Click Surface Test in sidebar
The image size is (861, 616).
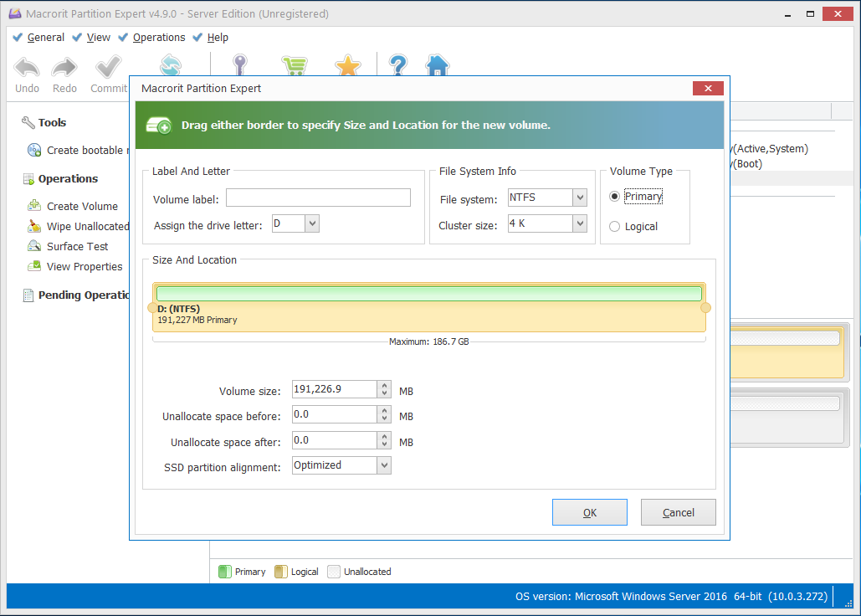[x=78, y=247]
